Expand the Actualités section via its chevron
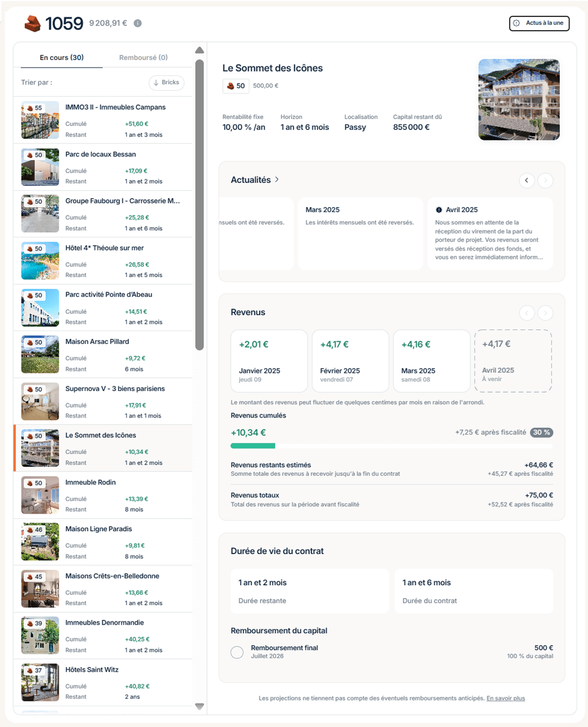 276,180
